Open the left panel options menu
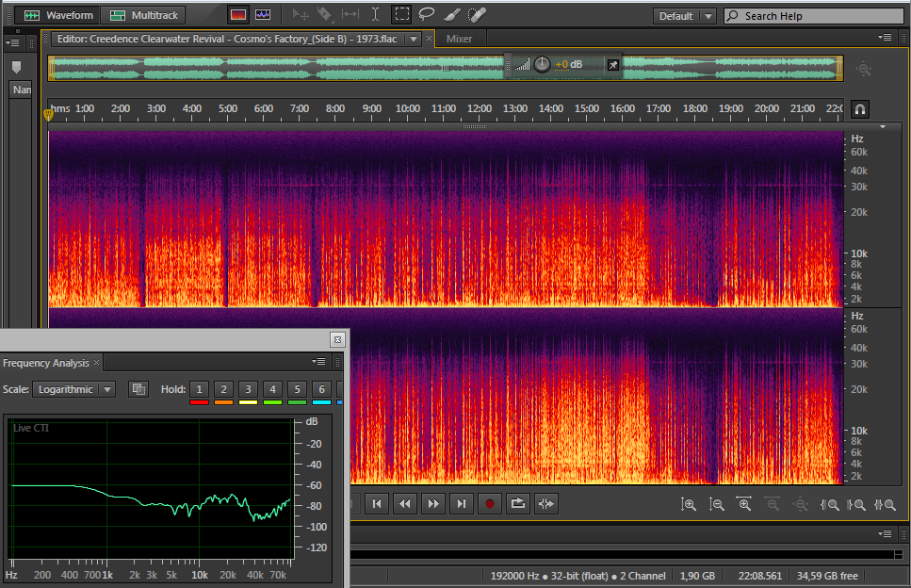Image resolution: width=911 pixels, height=588 pixels. tap(12, 43)
